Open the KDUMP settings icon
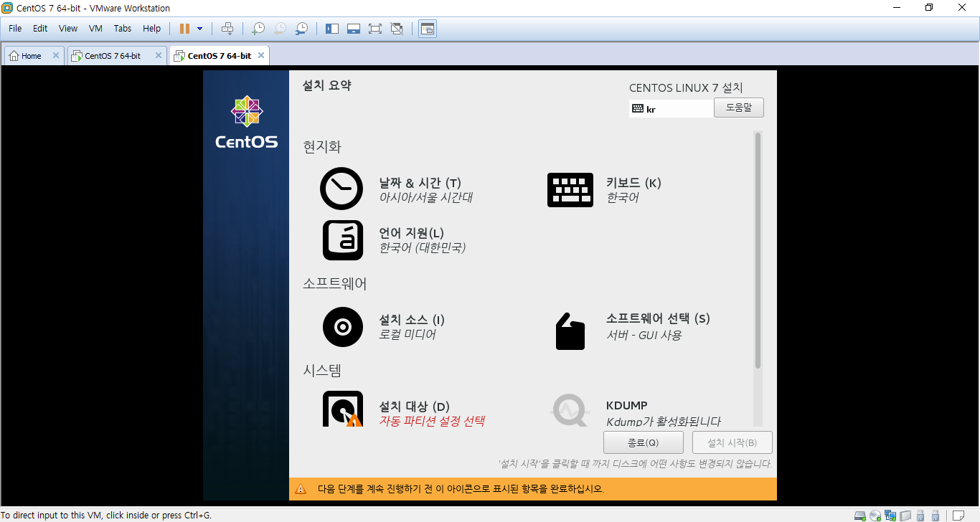980x522 pixels. (x=571, y=411)
